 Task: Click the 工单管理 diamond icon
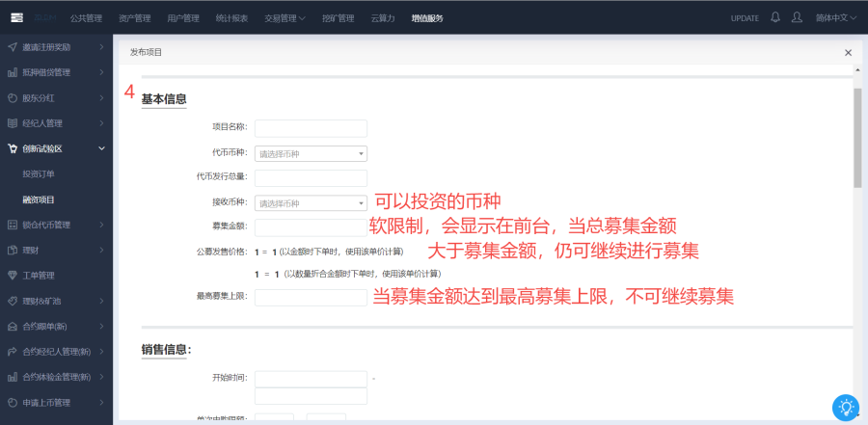tap(13, 276)
